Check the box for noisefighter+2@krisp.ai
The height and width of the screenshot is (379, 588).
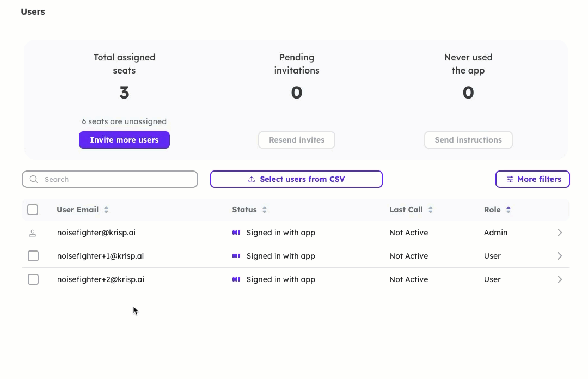coord(33,279)
